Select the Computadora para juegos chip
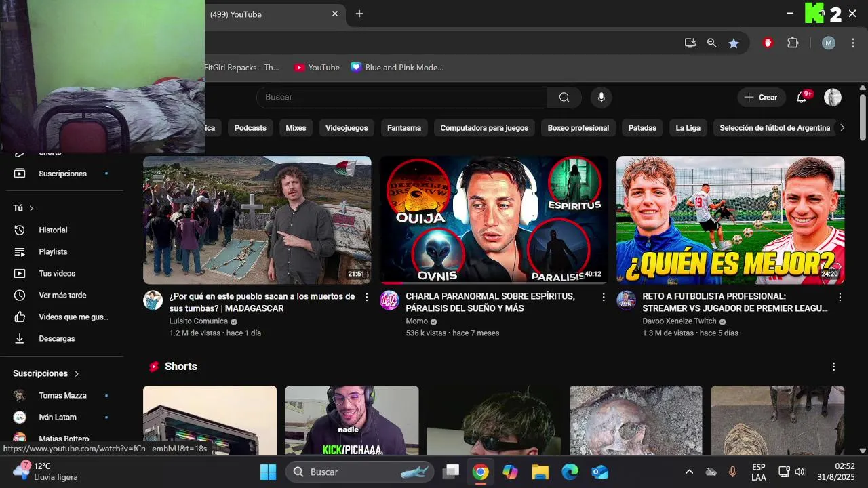 tap(484, 127)
